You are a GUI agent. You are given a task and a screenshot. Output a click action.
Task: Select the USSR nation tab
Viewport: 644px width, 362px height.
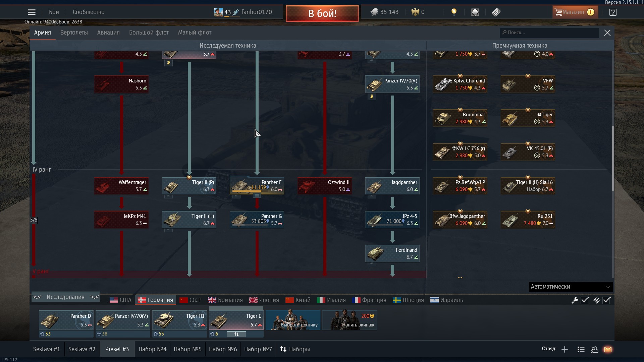click(x=191, y=300)
